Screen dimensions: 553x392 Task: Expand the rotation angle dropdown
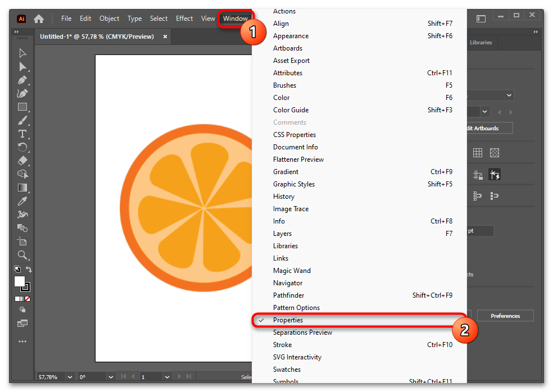(x=111, y=377)
